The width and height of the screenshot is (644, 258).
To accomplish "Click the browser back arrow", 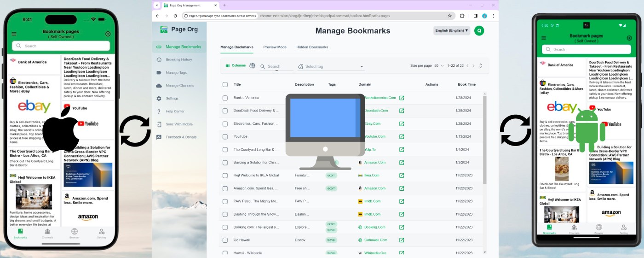I will [x=157, y=16].
